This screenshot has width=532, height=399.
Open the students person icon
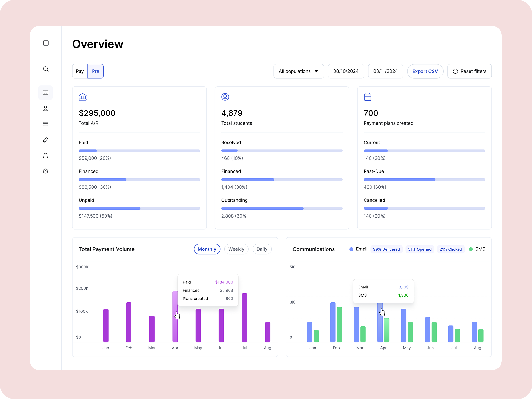coord(45,108)
